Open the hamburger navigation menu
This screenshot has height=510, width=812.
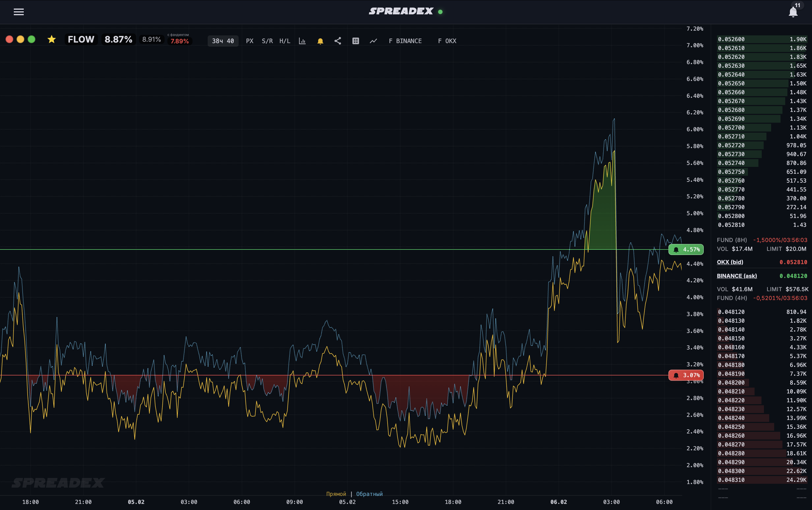(19, 12)
